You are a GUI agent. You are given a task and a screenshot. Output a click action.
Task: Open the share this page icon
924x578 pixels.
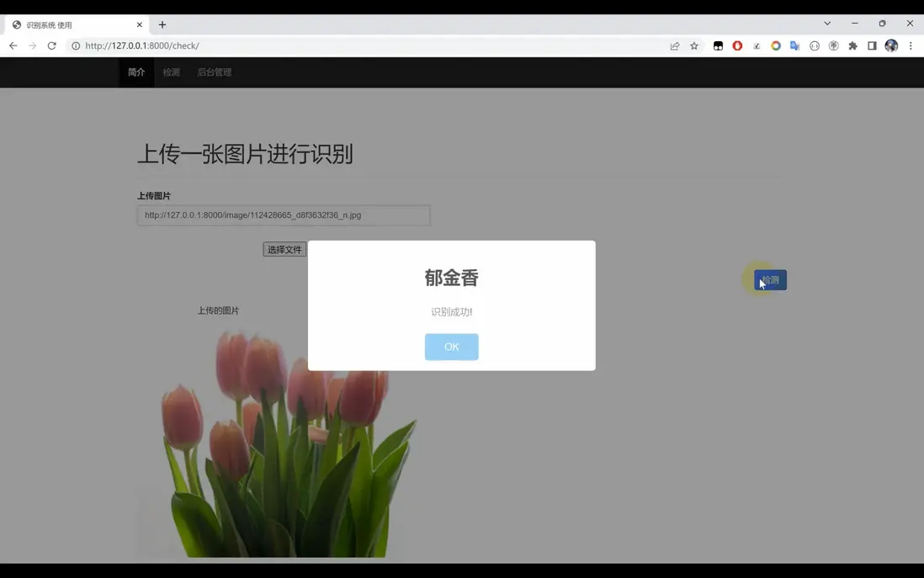(x=675, y=45)
